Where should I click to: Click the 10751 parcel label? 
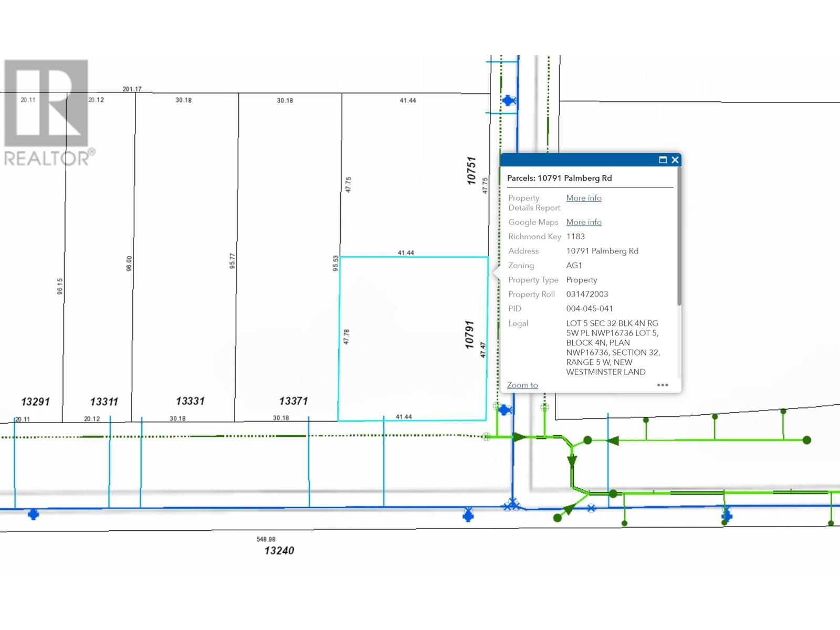[471, 171]
